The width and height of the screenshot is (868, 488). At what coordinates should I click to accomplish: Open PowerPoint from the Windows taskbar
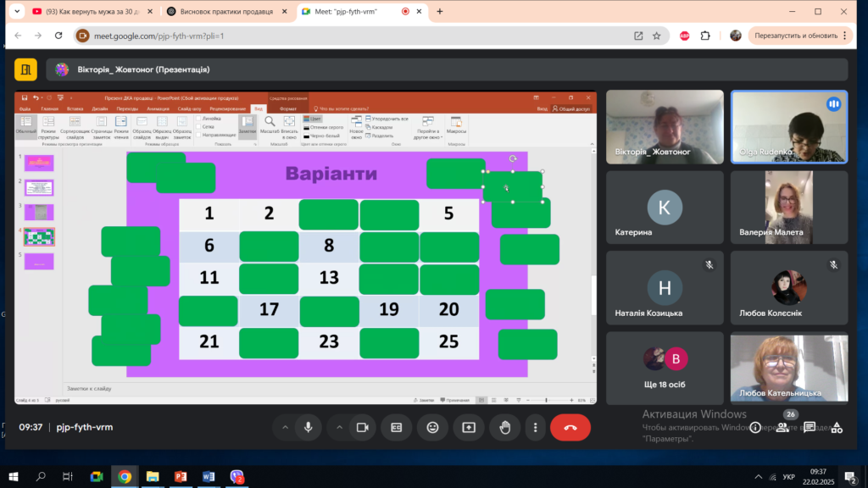coord(179,477)
